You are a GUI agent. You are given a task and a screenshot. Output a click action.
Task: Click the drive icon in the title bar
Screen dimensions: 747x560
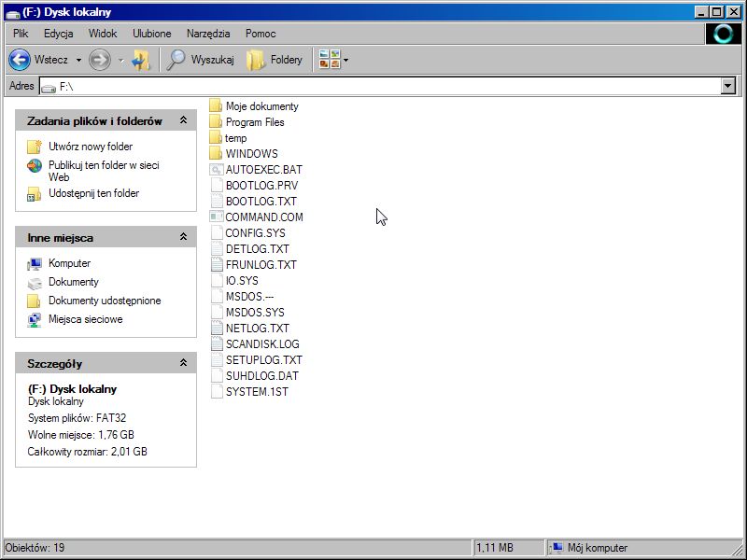12,13
